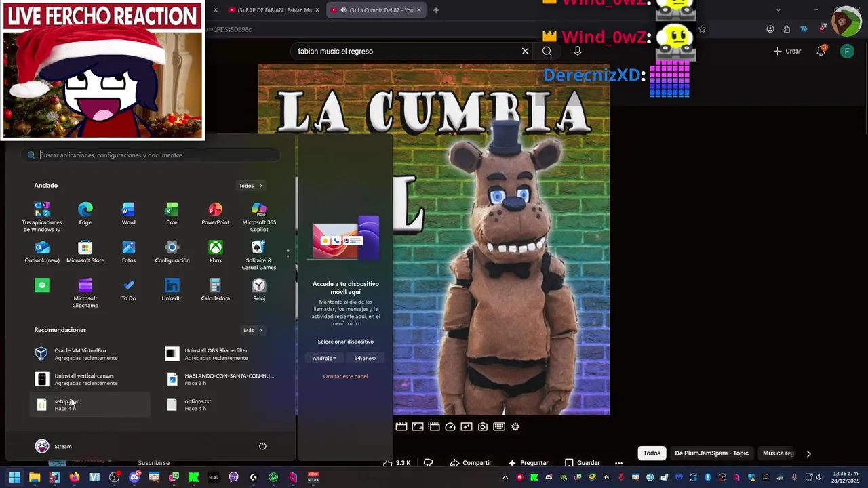
Task: Click Compartir share button
Action: pos(470,463)
